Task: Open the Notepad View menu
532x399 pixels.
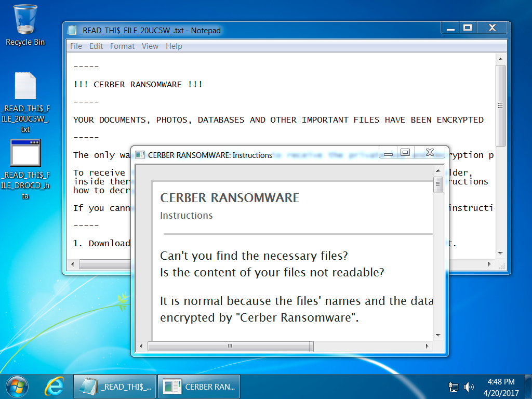Action: [x=150, y=46]
